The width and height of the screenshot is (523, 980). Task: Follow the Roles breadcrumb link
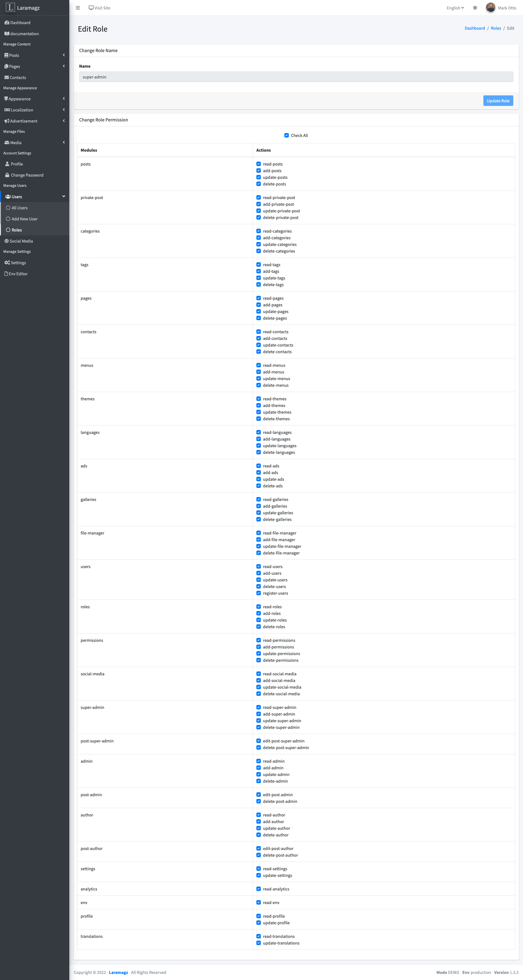click(496, 29)
